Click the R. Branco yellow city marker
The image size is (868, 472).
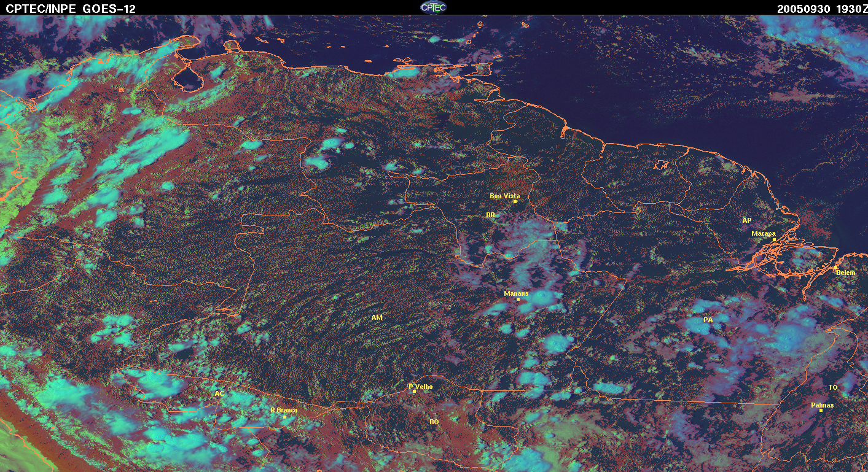[284, 417]
